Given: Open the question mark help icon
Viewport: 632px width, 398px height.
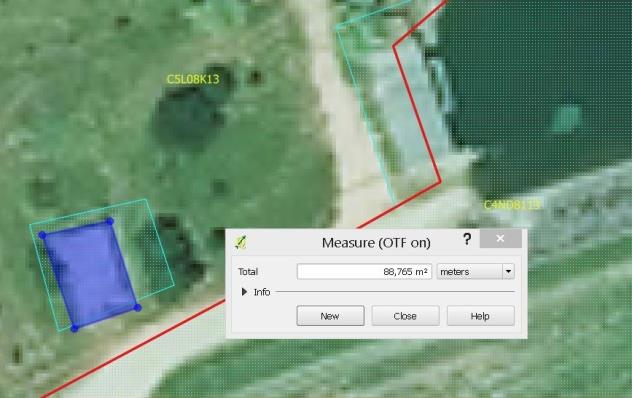Looking at the screenshot, I should click(467, 239).
